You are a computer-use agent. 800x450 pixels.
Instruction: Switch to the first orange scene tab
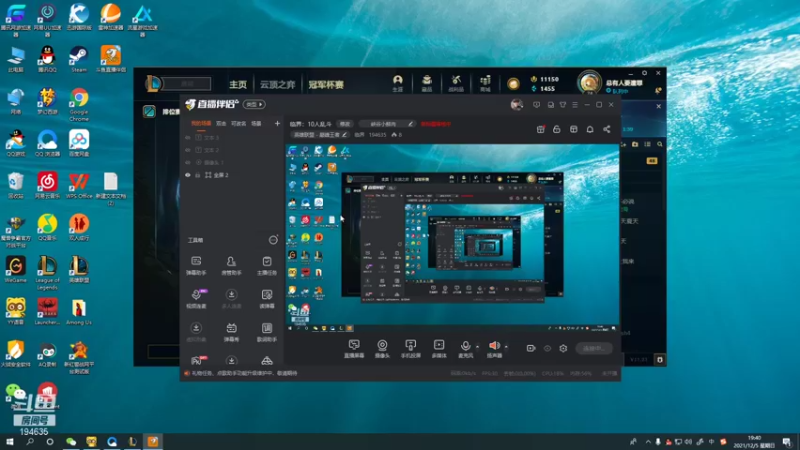(x=201, y=123)
